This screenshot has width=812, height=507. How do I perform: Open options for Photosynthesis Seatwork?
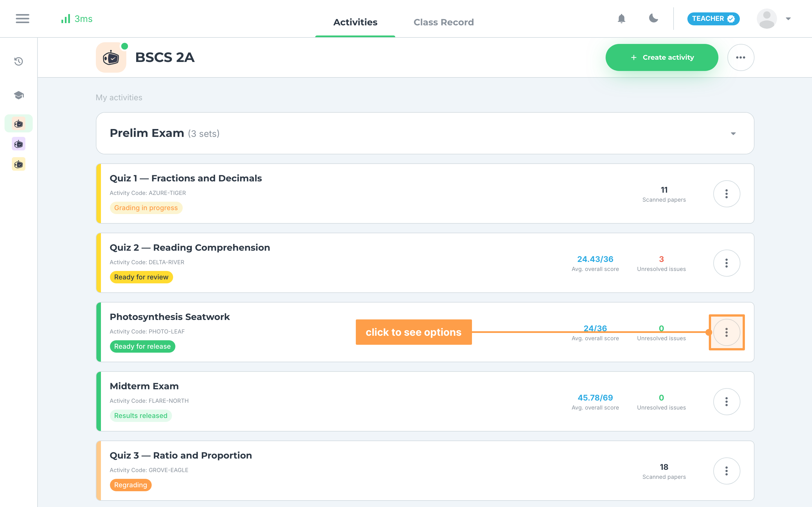[727, 332]
